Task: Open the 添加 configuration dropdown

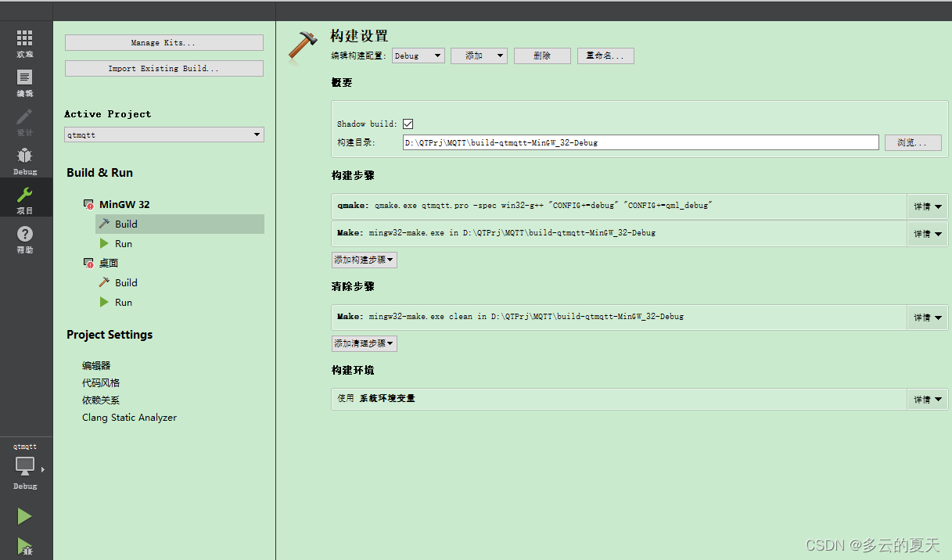Action: 479,56
